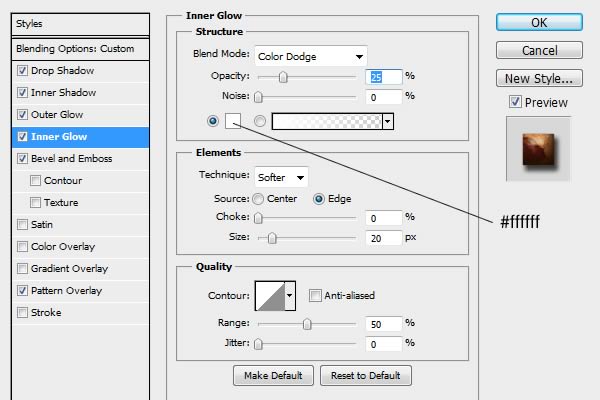The width and height of the screenshot is (600, 400).
Task: Click the Contour curve thumbnail
Action: point(270,296)
